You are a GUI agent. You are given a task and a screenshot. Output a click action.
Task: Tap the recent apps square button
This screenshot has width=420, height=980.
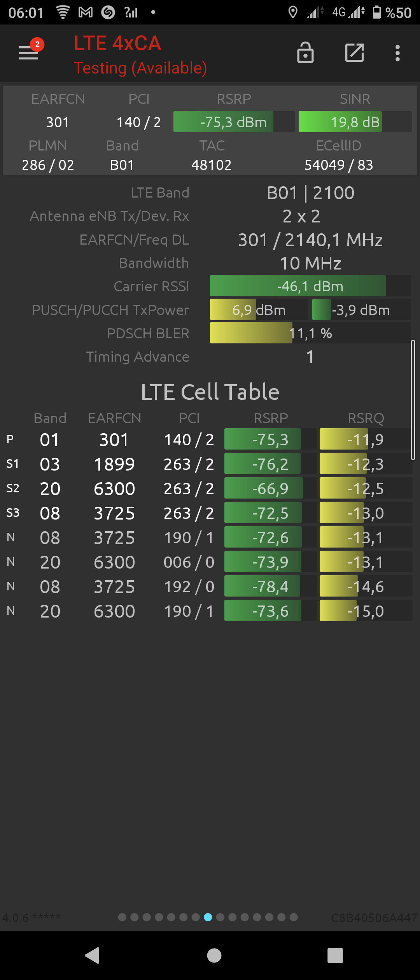point(335,955)
